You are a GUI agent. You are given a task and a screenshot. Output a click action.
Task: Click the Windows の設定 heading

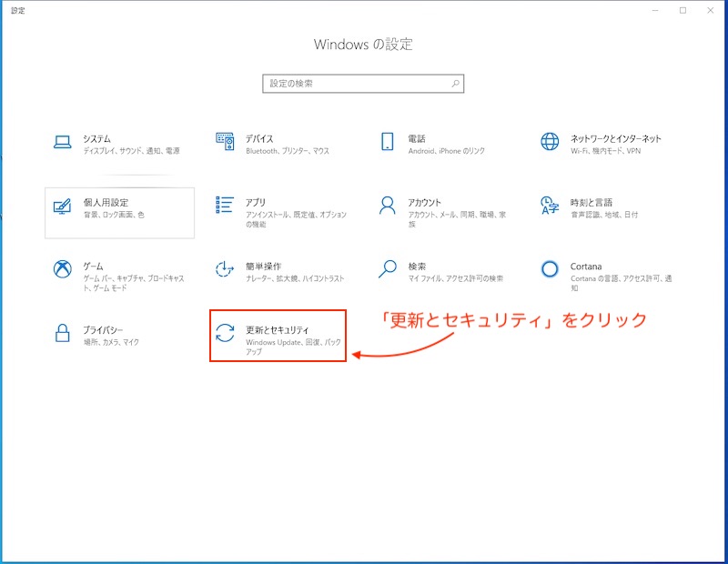click(363, 45)
